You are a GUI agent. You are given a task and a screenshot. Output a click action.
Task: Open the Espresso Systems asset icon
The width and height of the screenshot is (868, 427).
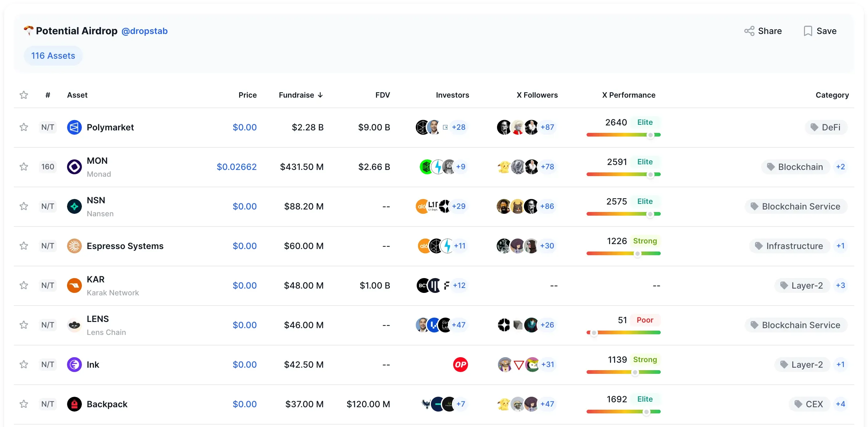tap(74, 246)
